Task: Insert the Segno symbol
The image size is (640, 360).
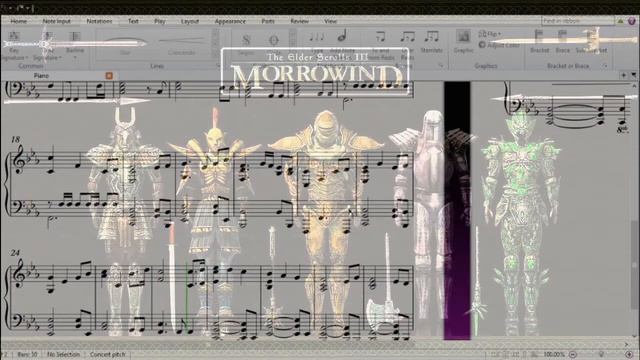Action: click(x=246, y=44)
